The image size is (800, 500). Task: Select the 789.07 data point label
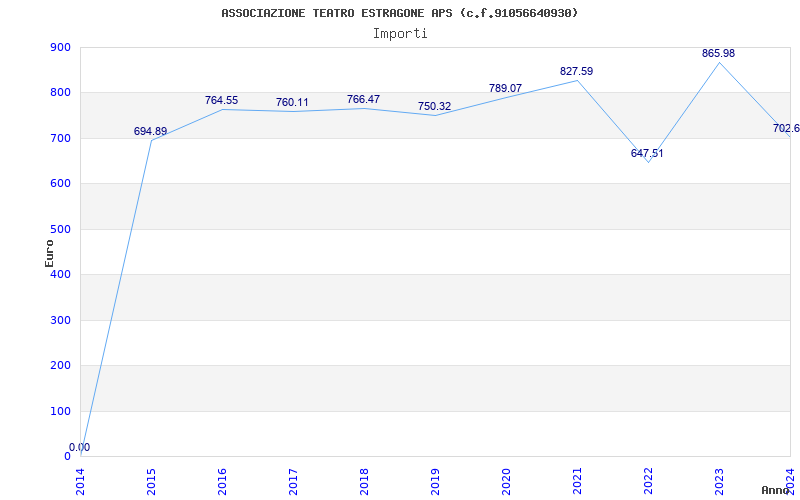tap(505, 88)
